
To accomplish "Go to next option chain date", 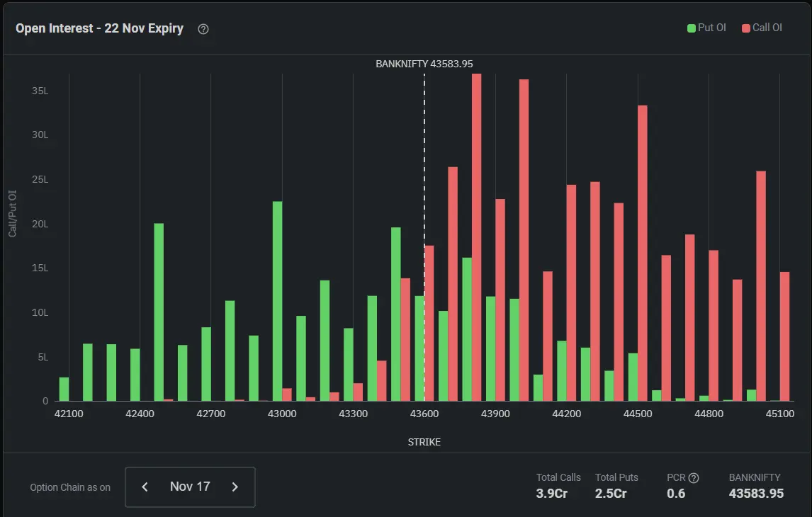I will [x=235, y=487].
